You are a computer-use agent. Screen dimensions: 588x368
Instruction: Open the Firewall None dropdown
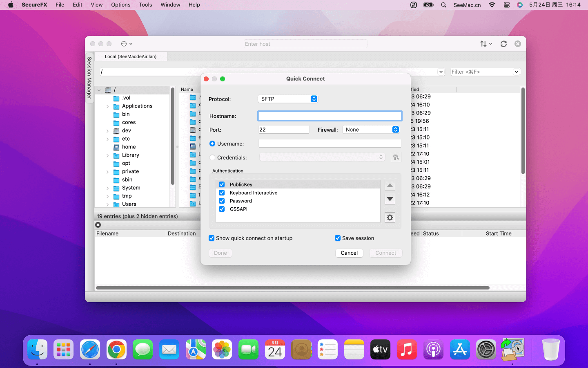point(371,130)
